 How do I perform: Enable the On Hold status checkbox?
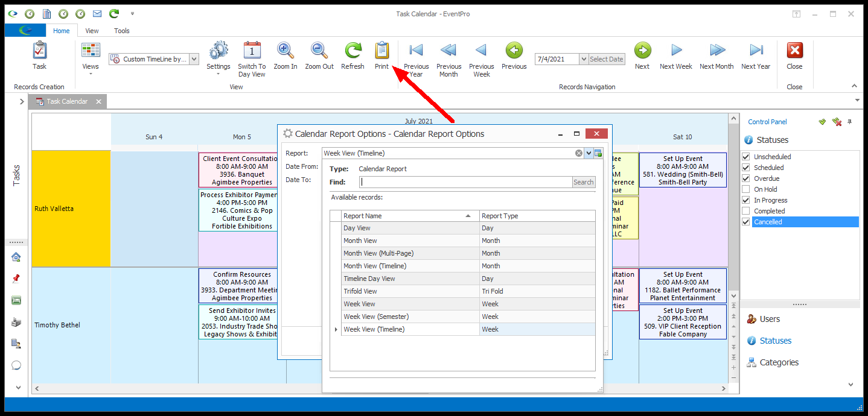click(x=746, y=189)
